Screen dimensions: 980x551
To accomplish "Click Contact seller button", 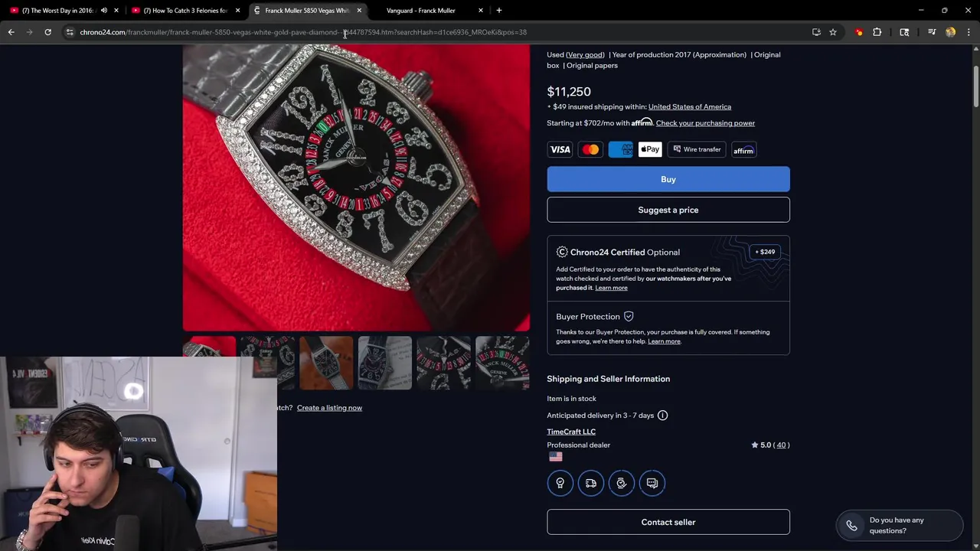I will point(668,522).
